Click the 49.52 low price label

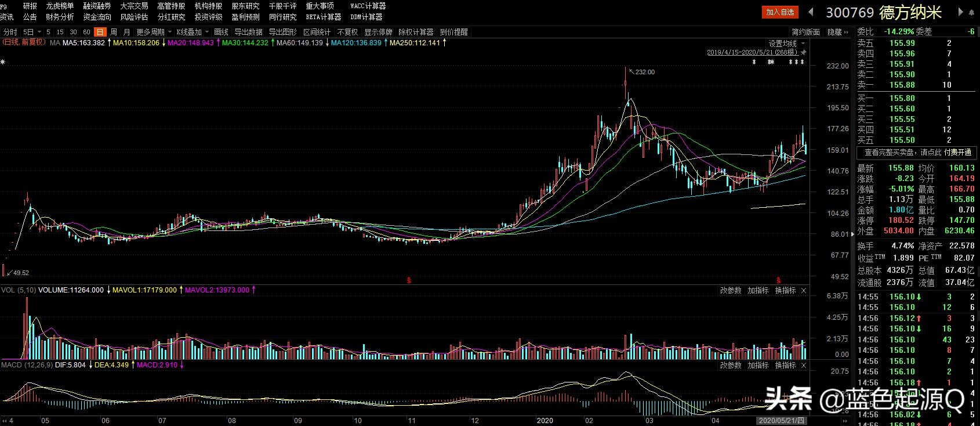20,273
